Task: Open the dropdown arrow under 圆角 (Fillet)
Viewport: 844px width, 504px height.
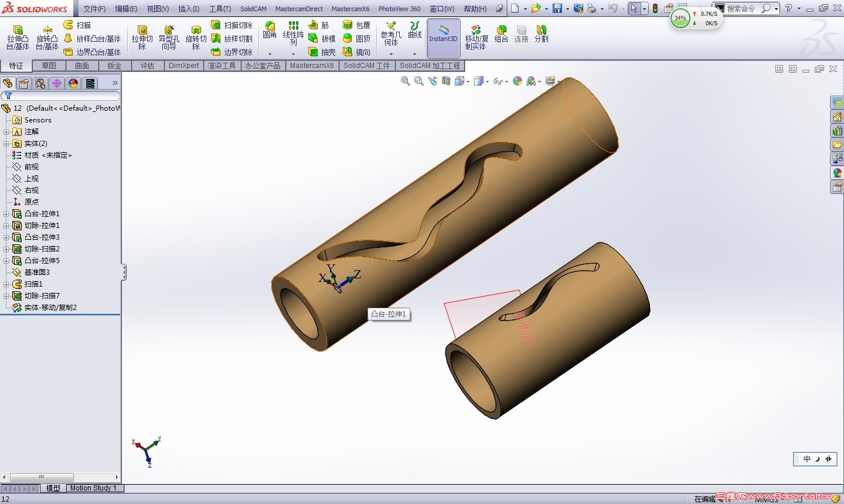Action: point(270,54)
